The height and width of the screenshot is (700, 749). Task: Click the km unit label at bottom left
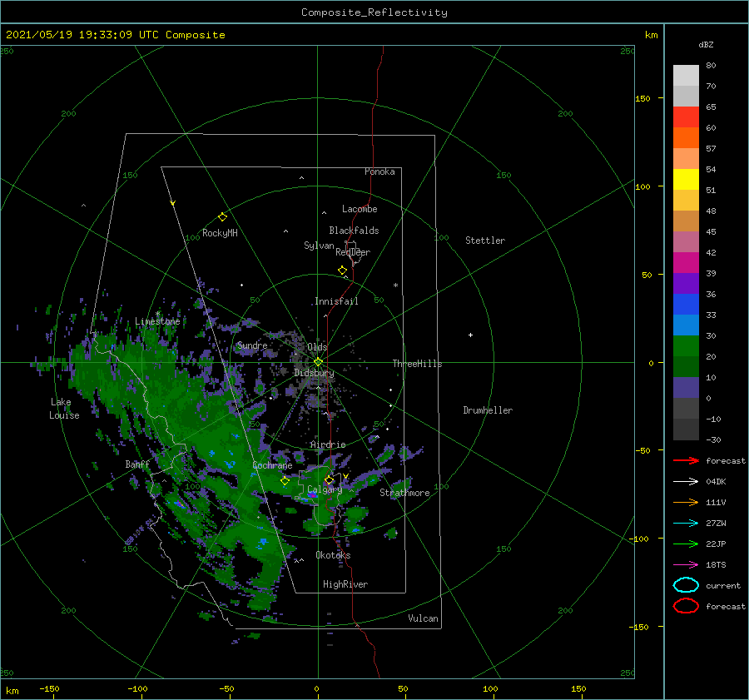[12, 691]
